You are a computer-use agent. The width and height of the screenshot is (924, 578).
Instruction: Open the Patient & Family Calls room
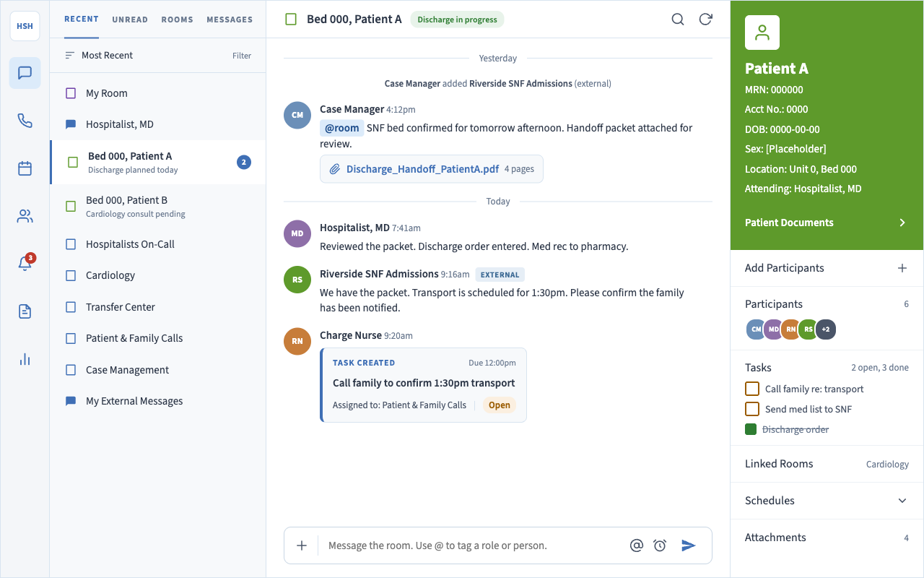(158, 338)
